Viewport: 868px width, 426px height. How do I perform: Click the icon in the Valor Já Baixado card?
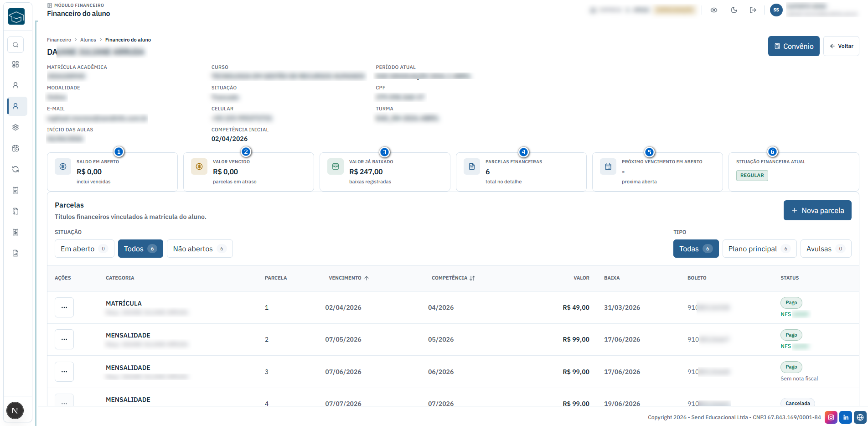[336, 166]
